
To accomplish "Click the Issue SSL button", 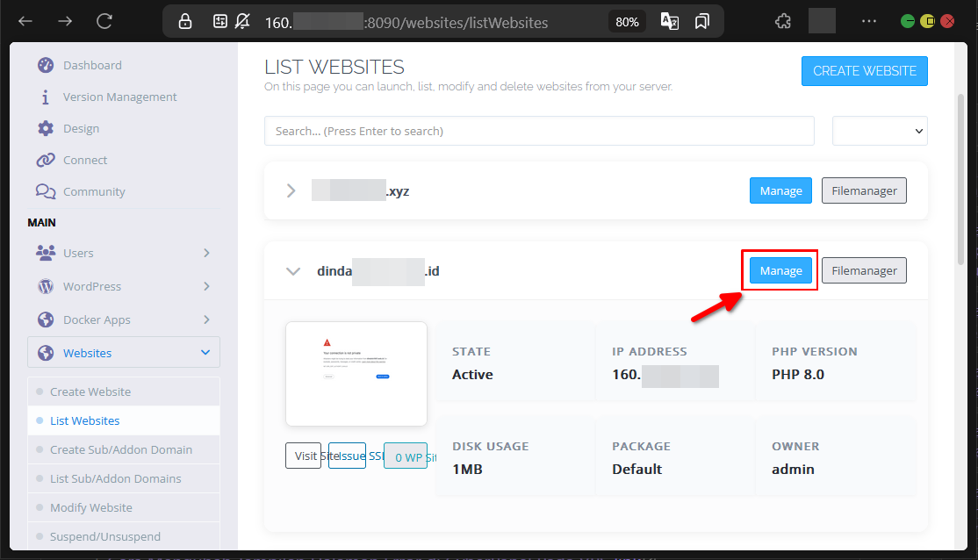I will (348, 456).
